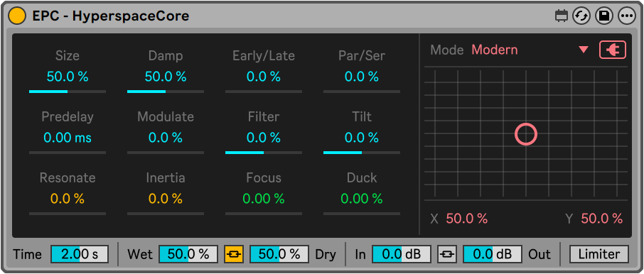The height and width of the screenshot is (274, 644).
Task: Click the Resonate 0.0 % value
Action: pyautogui.click(x=68, y=199)
